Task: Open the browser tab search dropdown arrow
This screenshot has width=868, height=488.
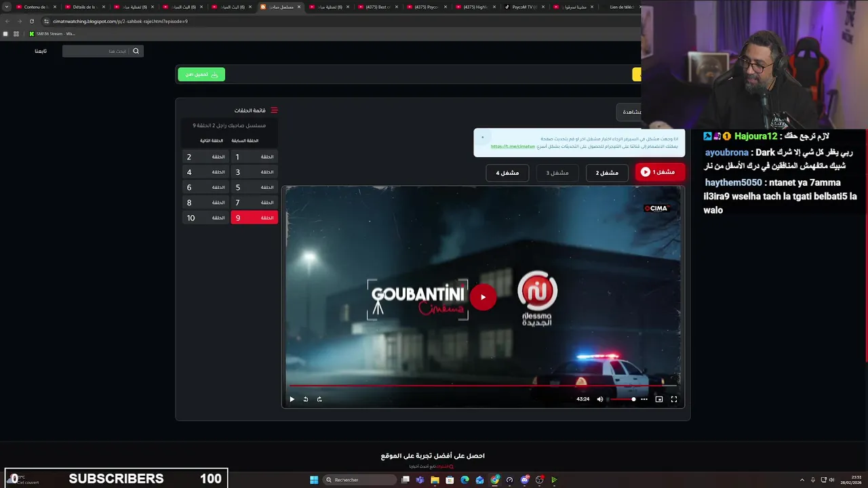Action: [x=6, y=7]
